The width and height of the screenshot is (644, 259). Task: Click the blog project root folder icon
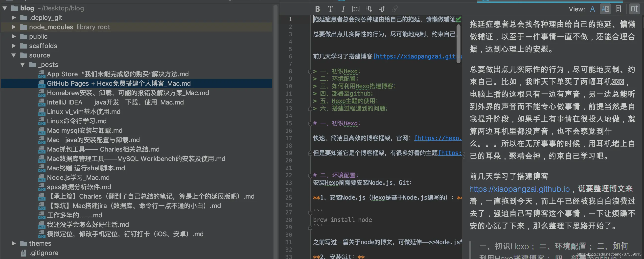15,8
